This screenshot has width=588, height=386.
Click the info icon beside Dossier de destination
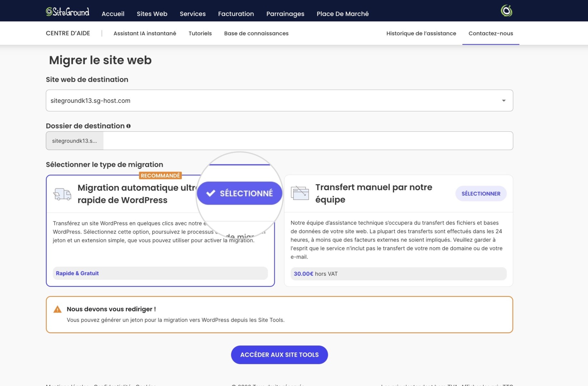coord(128,126)
